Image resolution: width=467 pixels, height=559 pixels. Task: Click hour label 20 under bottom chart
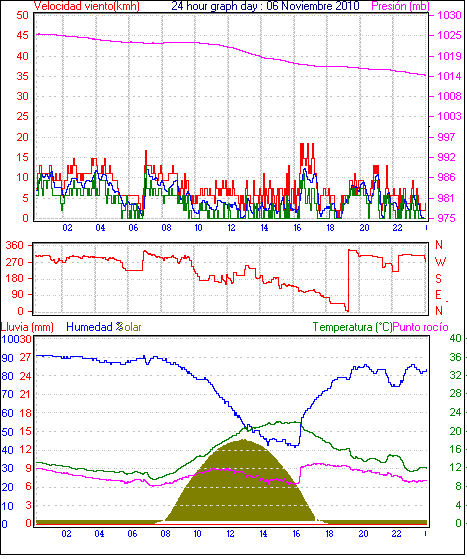pyautogui.click(x=364, y=534)
